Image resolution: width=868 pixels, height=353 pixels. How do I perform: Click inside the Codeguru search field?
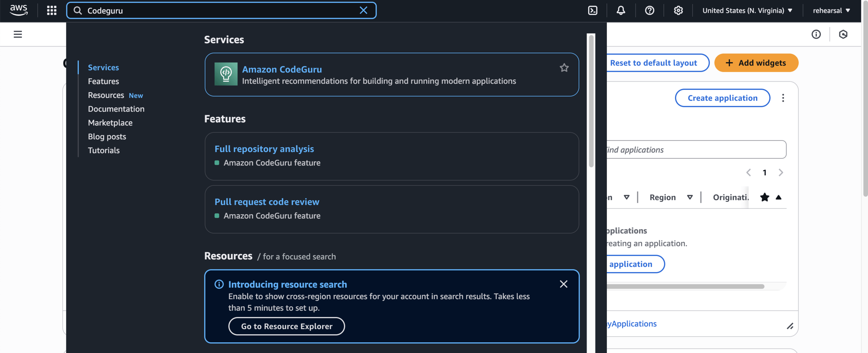221,10
